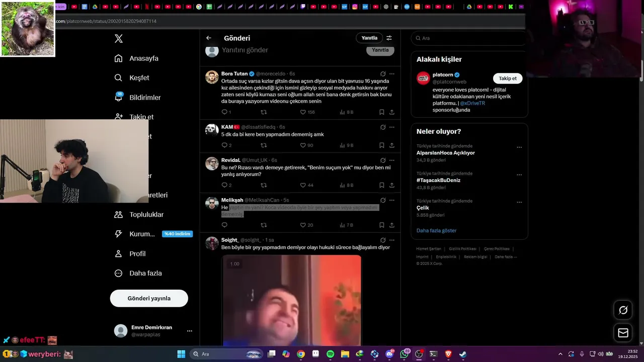The height and width of the screenshot is (362, 644).
Task: Follow platcorn with Takip et button
Action: 508,78
